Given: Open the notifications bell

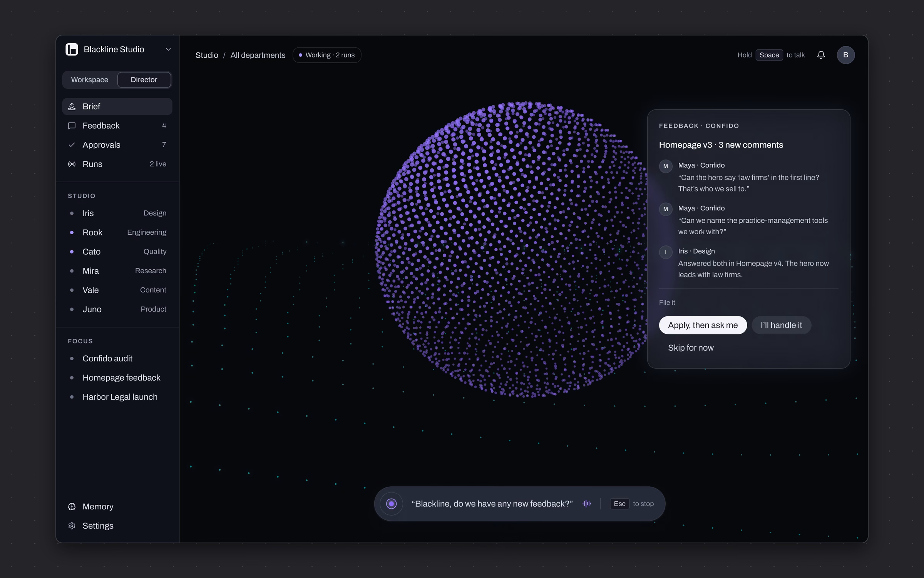Looking at the screenshot, I should coord(821,55).
